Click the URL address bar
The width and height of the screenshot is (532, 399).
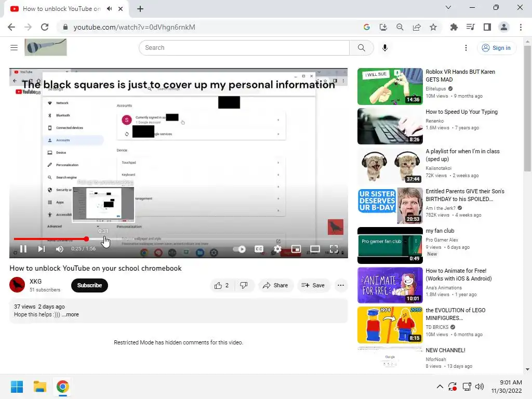pos(210,27)
